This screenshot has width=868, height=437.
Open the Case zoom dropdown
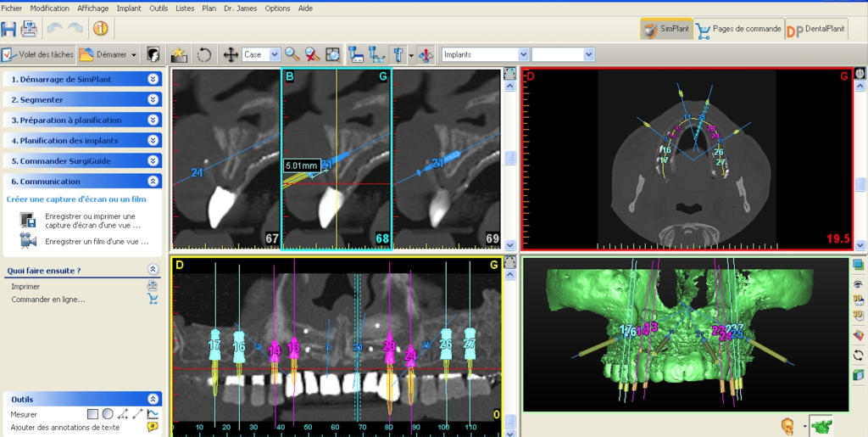click(274, 54)
